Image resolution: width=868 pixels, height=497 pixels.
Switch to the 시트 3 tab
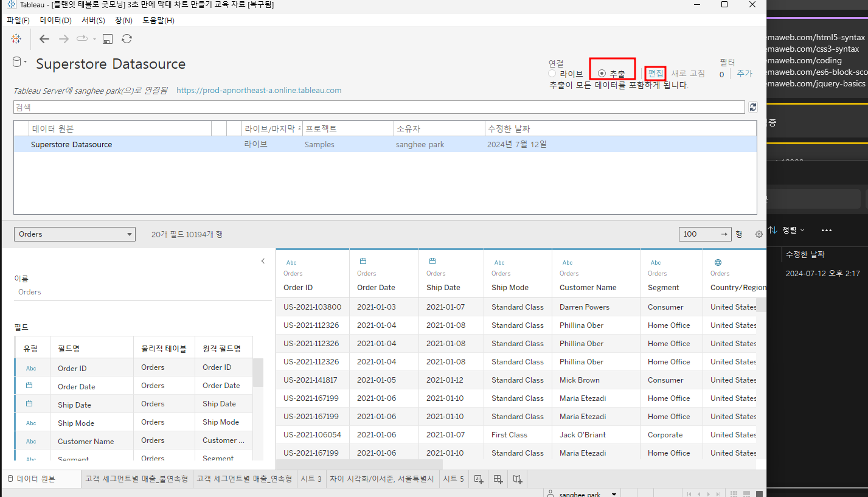(311, 479)
